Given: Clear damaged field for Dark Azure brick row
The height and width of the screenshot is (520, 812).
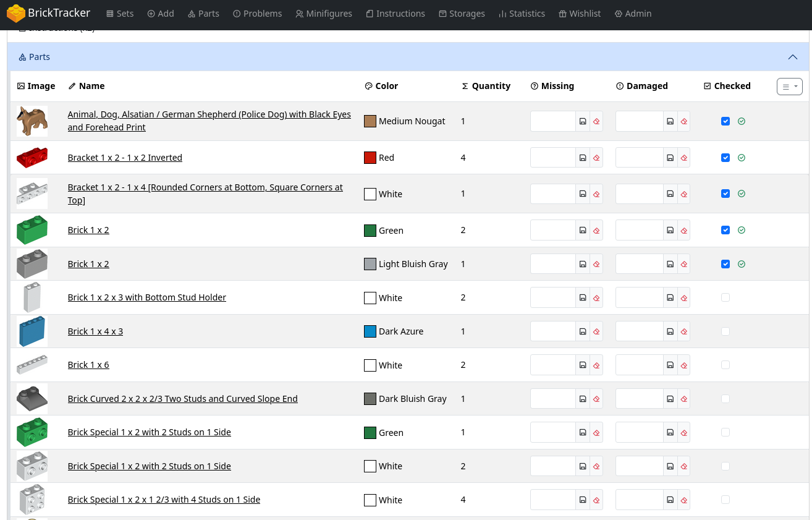Looking at the screenshot, I should click(684, 331).
